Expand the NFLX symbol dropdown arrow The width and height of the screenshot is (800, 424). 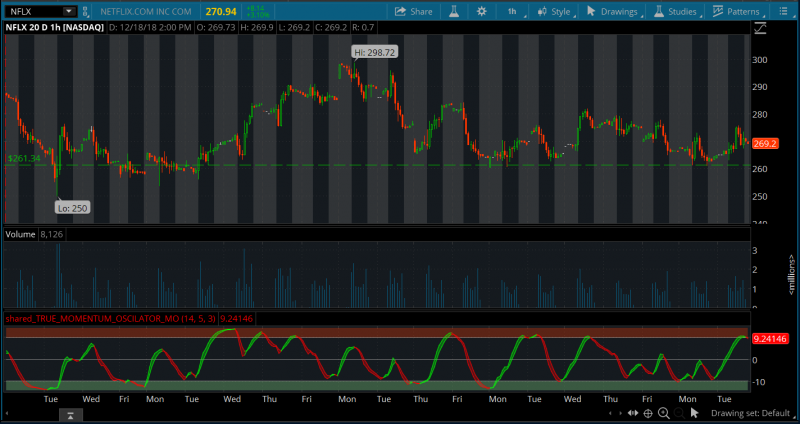pyautogui.click(x=69, y=11)
